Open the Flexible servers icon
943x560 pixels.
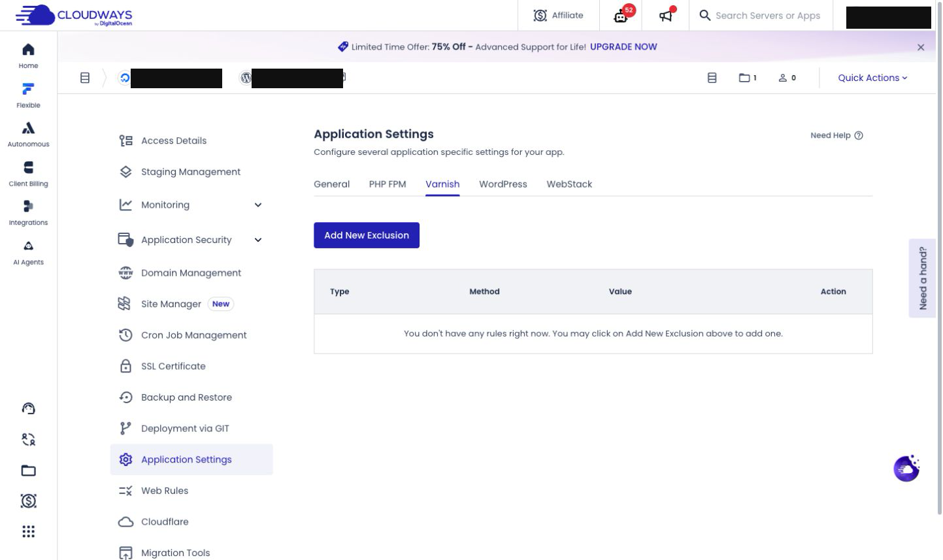pyautogui.click(x=28, y=95)
